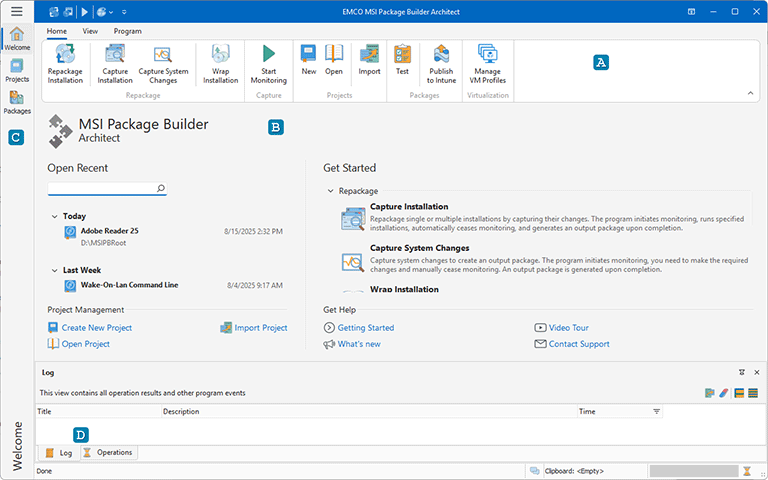Open the Packages sidebar view
768x480 pixels.
point(17,102)
